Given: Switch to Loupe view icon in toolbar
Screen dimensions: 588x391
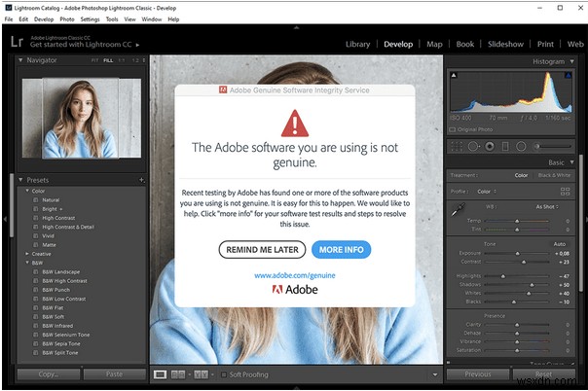Looking at the screenshot, I should pyautogui.click(x=160, y=374).
